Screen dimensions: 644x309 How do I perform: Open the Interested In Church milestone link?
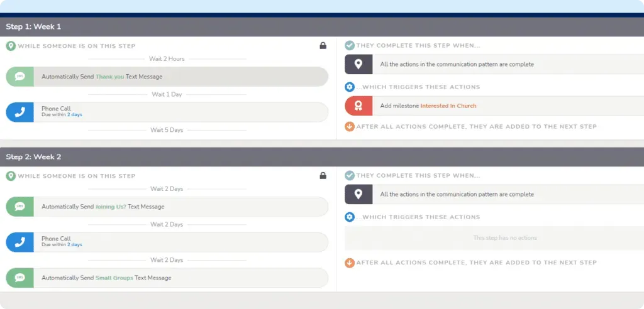point(448,106)
